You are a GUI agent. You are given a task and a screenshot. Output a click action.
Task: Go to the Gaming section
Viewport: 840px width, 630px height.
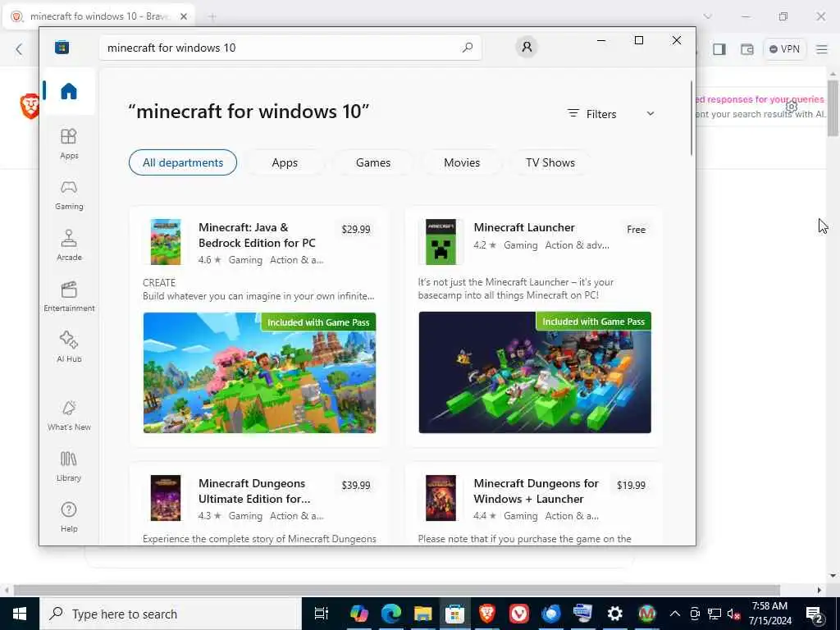point(69,195)
